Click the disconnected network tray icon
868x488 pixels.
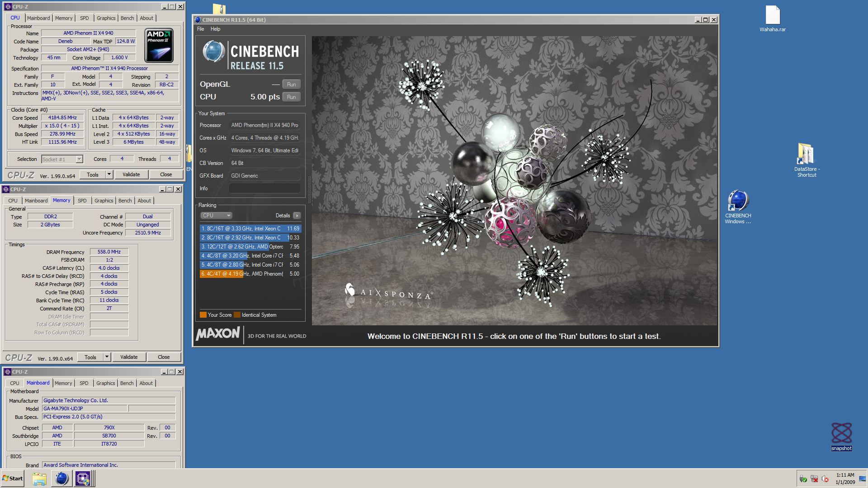pos(814,479)
